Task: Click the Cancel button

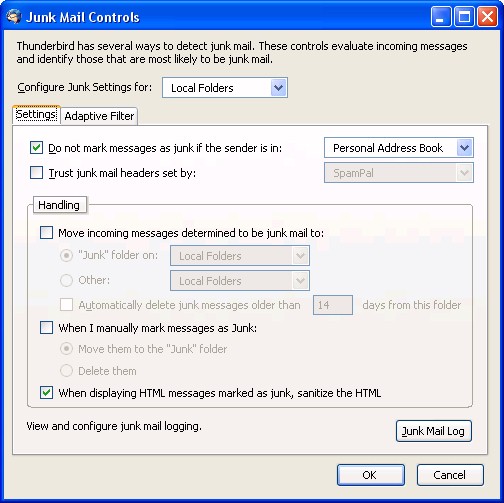Action: (450, 475)
